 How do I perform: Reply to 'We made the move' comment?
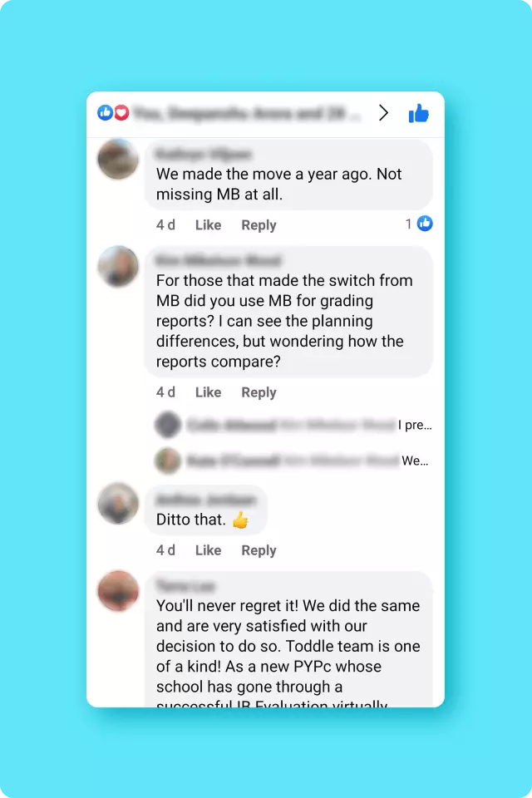[x=259, y=225]
